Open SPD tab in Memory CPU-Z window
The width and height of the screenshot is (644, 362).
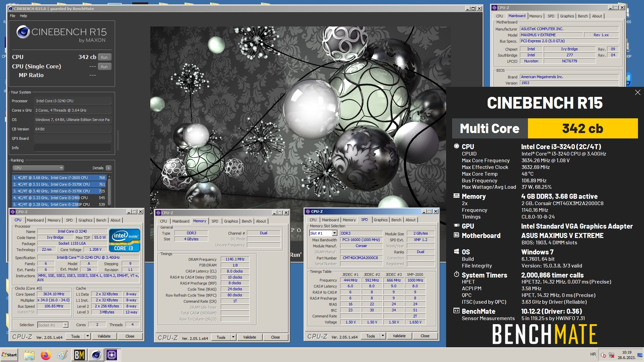click(215, 221)
